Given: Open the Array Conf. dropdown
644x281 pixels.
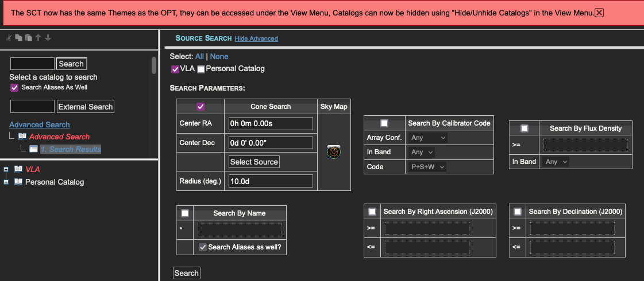Looking at the screenshot, I should click(428, 138).
